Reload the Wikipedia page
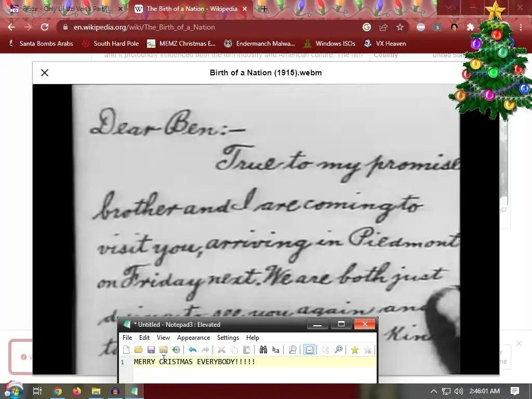 (45, 27)
